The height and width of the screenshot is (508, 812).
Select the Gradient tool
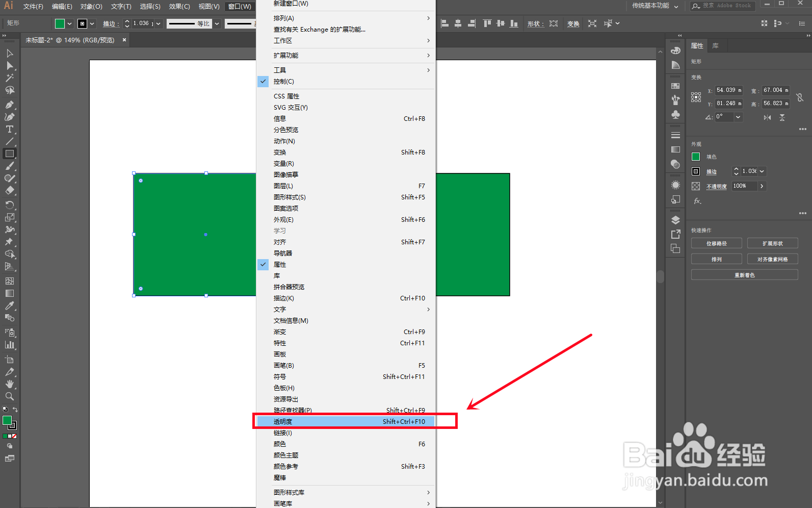pos(9,293)
